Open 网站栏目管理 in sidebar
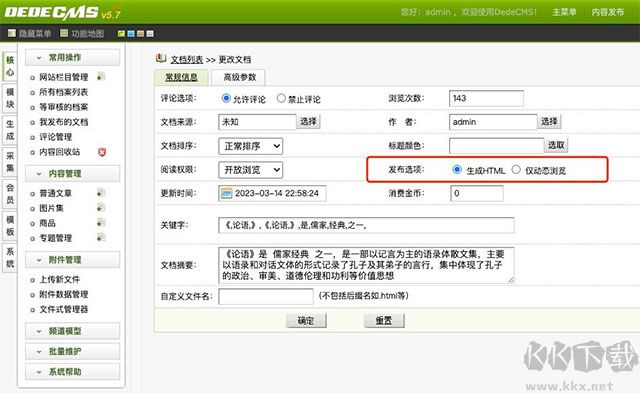Viewport: 640px width, 393px height. coord(64,77)
